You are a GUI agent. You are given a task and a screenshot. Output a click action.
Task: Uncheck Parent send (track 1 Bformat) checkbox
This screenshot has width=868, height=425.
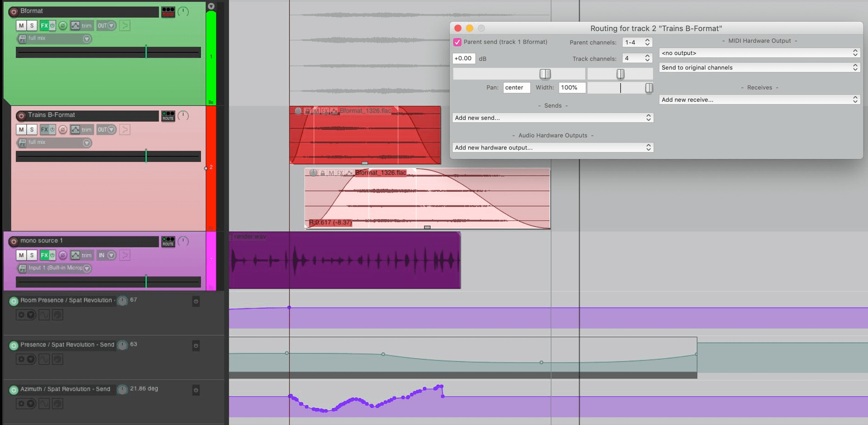click(457, 42)
